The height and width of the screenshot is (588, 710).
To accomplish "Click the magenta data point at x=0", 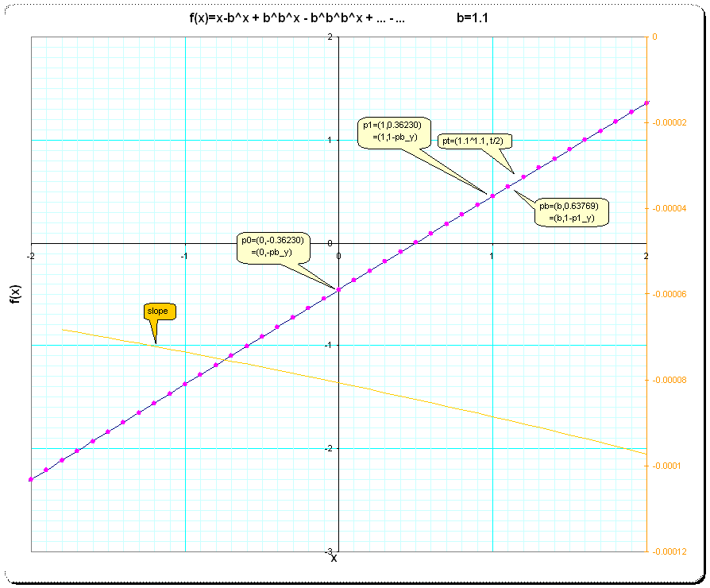I will tap(339, 290).
